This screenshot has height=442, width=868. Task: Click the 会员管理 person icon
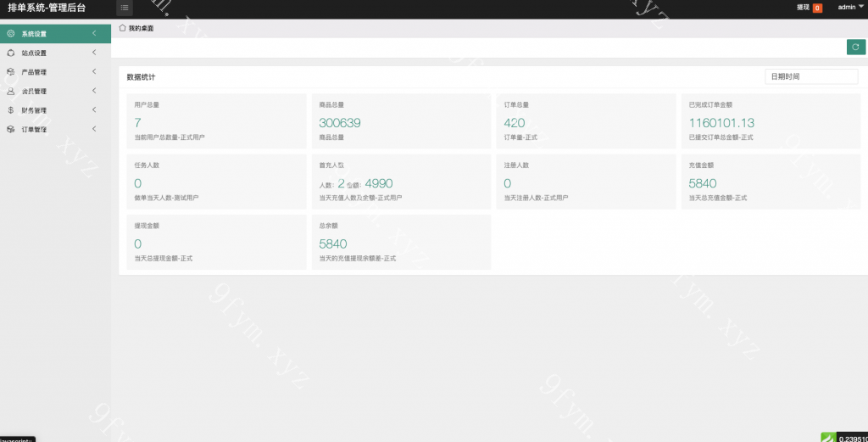(x=10, y=91)
